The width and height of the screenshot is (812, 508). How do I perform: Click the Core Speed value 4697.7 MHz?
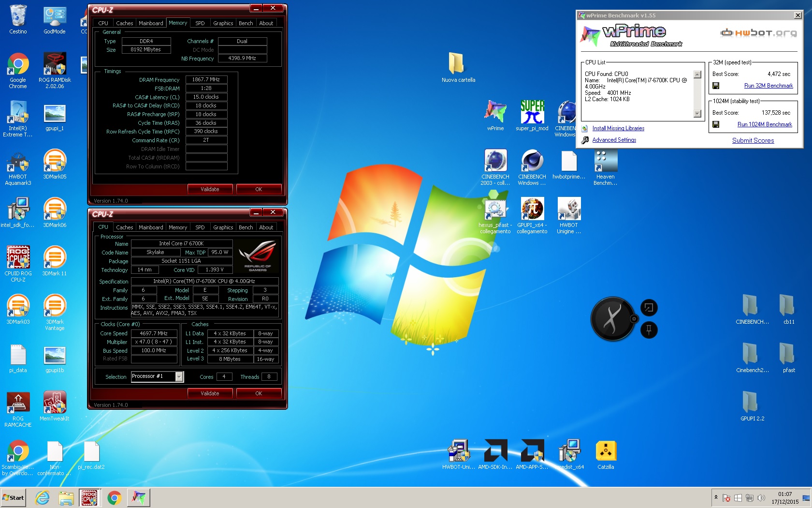[x=154, y=333]
